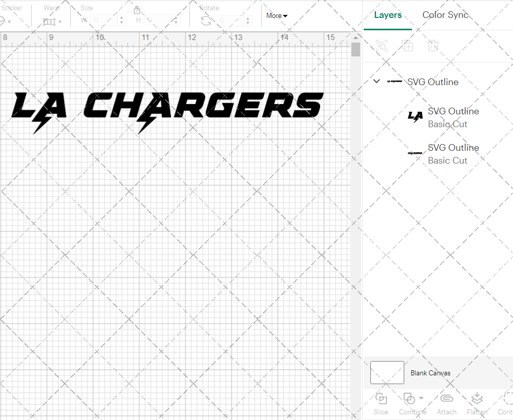Switch to the Color Sync tab
Image resolution: width=513 pixels, height=420 pixels.
click(x=445, y=15)
